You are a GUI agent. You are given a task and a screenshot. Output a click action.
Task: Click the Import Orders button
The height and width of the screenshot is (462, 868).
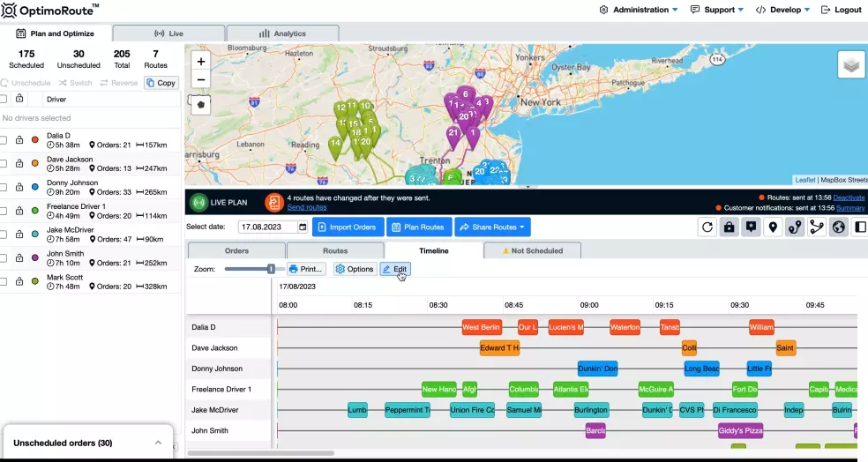click(348, 227)
